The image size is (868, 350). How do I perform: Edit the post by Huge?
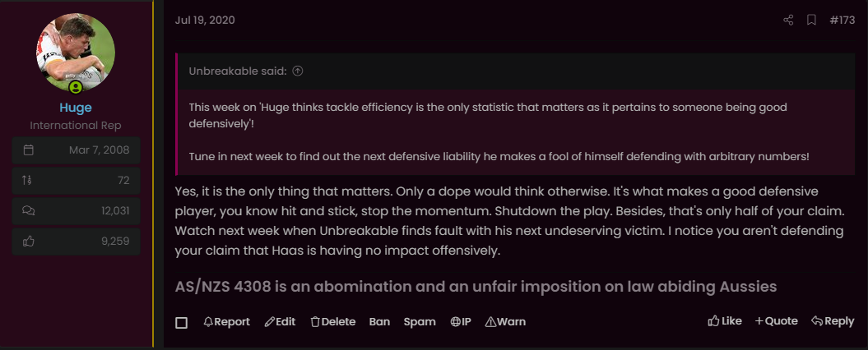[280, 322]
